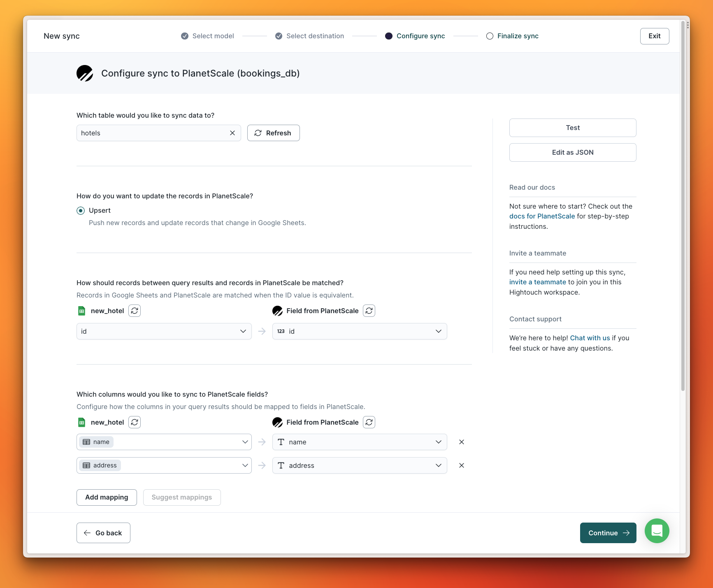The image size is (713, 588).
Task: Remove the address field mapping
Action: click(x=461, y=465)
